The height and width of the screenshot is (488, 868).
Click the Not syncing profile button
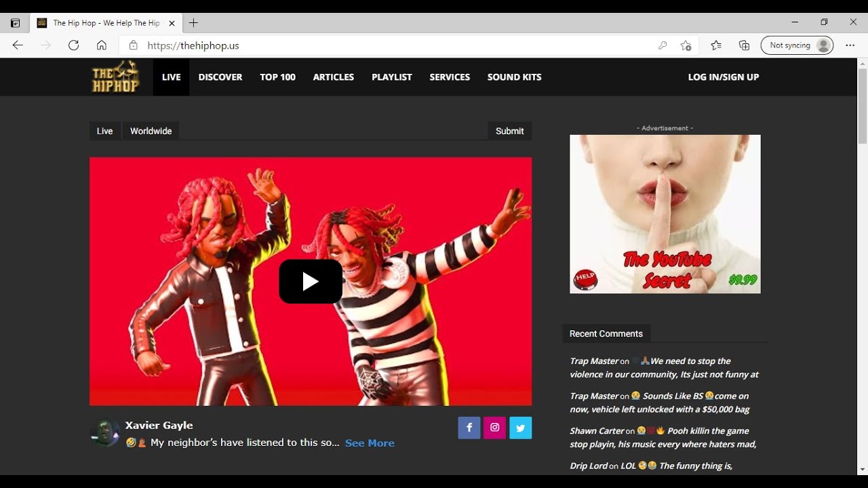[x=797, y=45]
